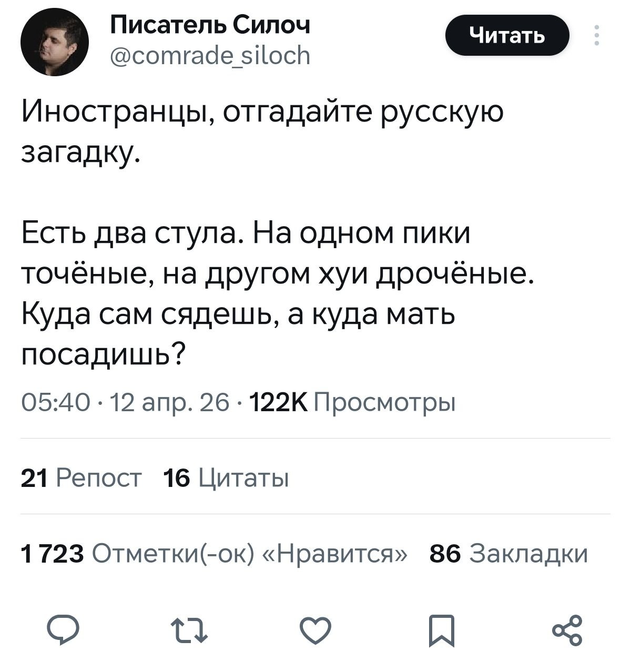Click the @comrade_siloch handle
Viewport: 631px width, 672px height.
pos(210,55)
